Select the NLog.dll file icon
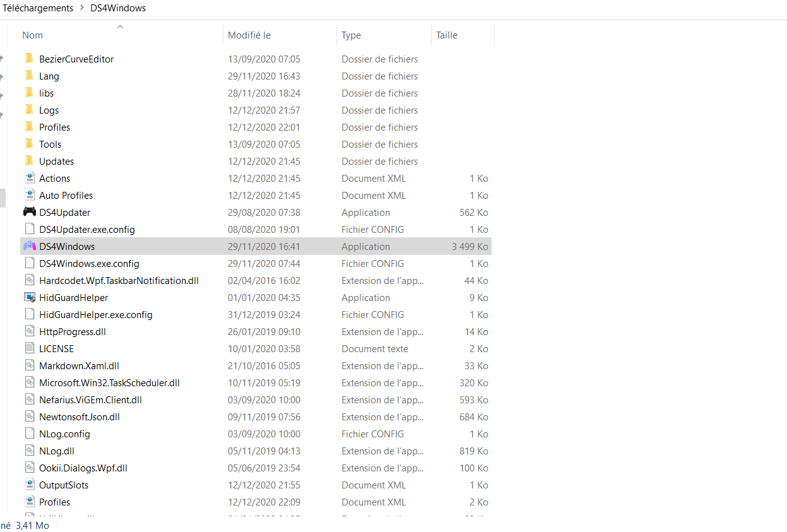This screenshot has height=532, width=787. coord(30,451)
